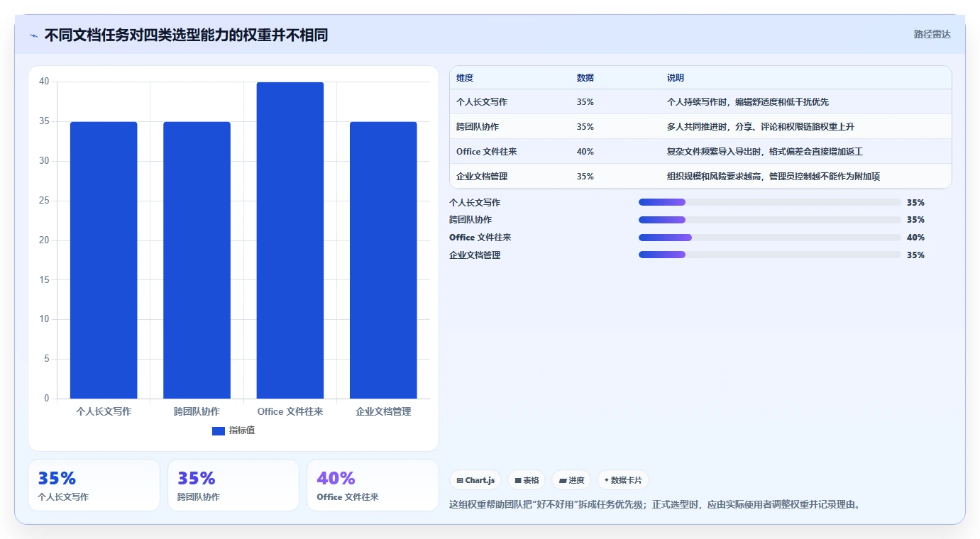The width and height of the screenshot is (980, 539).
Task: Click the description starting 复杂文件频繁导入导出时
Action: point(765,152)
